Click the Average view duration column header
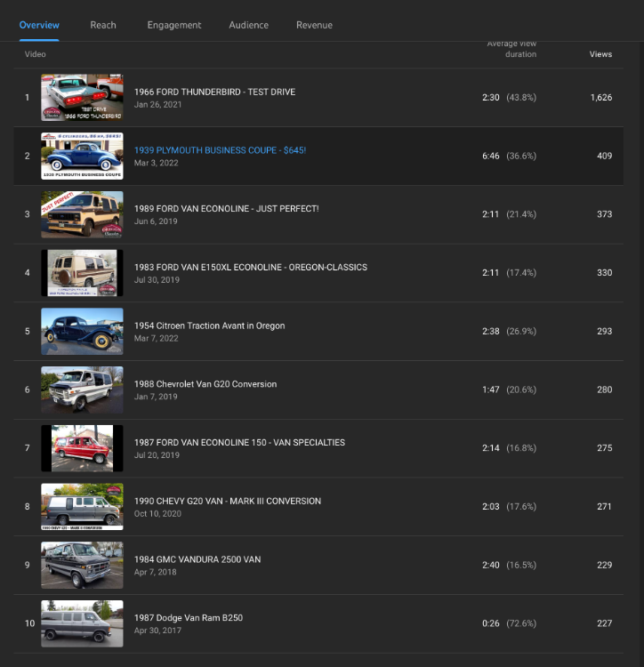The width and height of the screenshot is (644, 667). (511, 49)
